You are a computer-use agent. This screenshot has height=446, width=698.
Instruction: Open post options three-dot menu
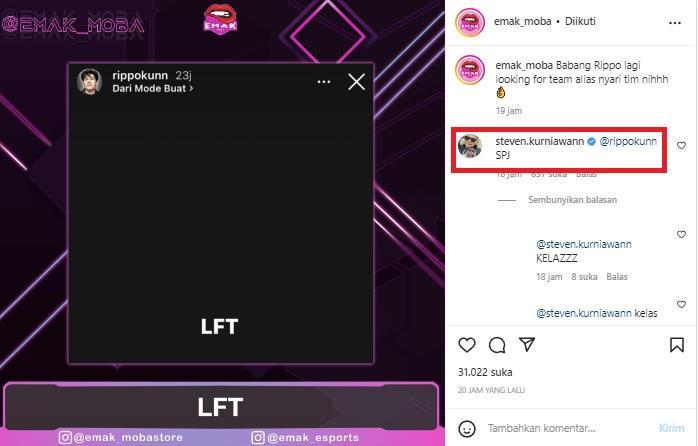click(x=675, y=23)
